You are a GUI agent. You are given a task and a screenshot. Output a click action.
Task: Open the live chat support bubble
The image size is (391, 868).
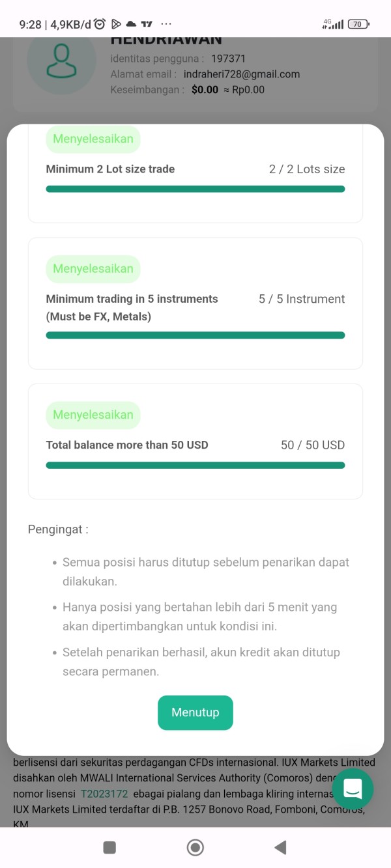click(353, 789)
